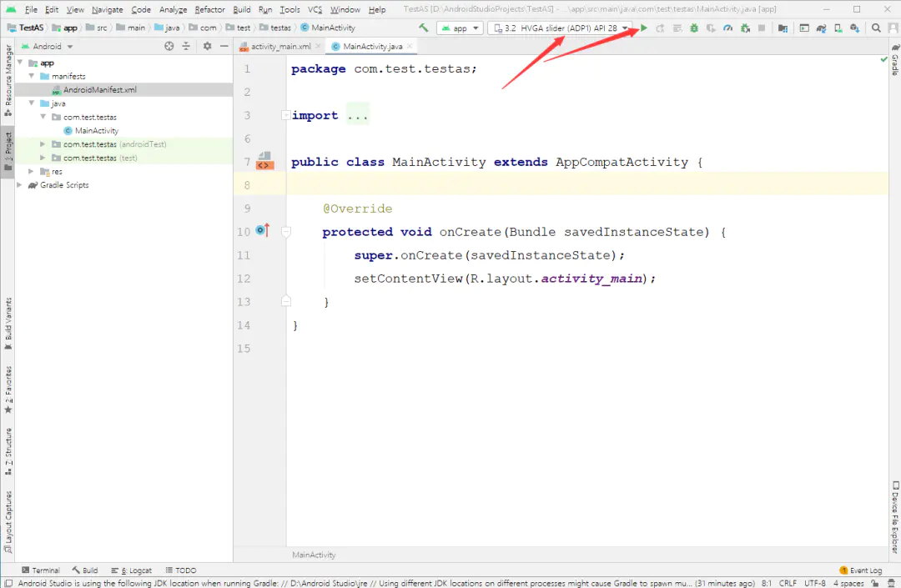Open Project Structure folder icon
This screenshot has width=901, height=588.
tap(783, 28)
